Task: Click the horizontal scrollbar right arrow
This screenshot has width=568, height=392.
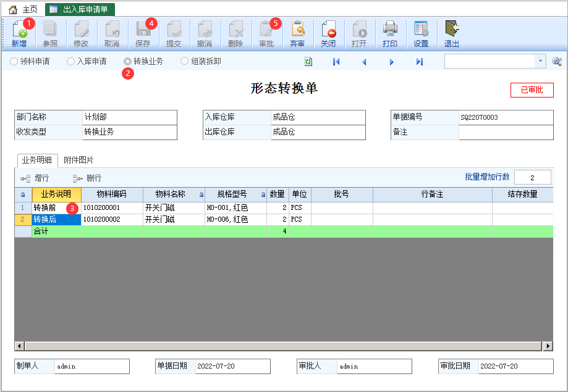Action: 548,346
